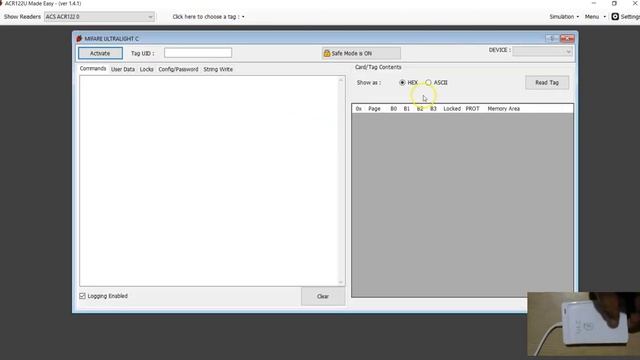Click the B0 column header

pos(393,109)
